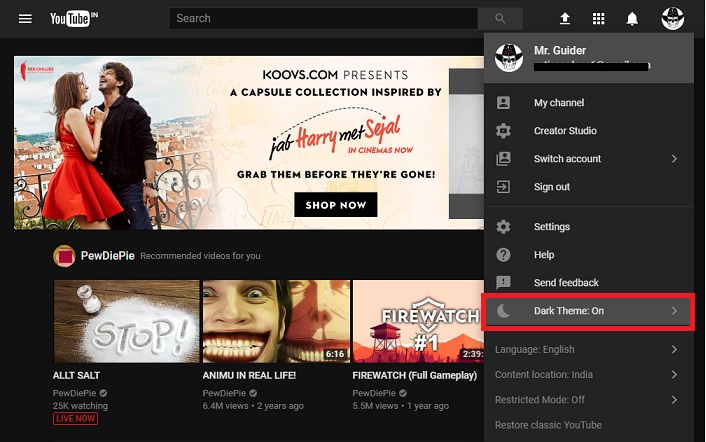
Task: Expand the Restricted Mode chevron
Action: pyautogui.click(x=674, y=400)
